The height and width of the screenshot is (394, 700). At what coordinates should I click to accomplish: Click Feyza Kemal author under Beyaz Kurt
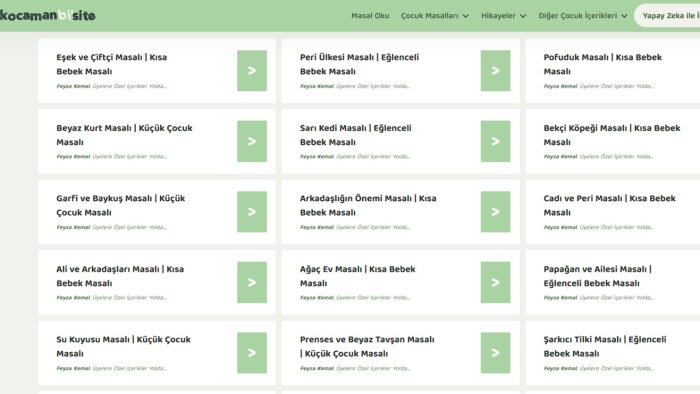(x=73, y=157)
